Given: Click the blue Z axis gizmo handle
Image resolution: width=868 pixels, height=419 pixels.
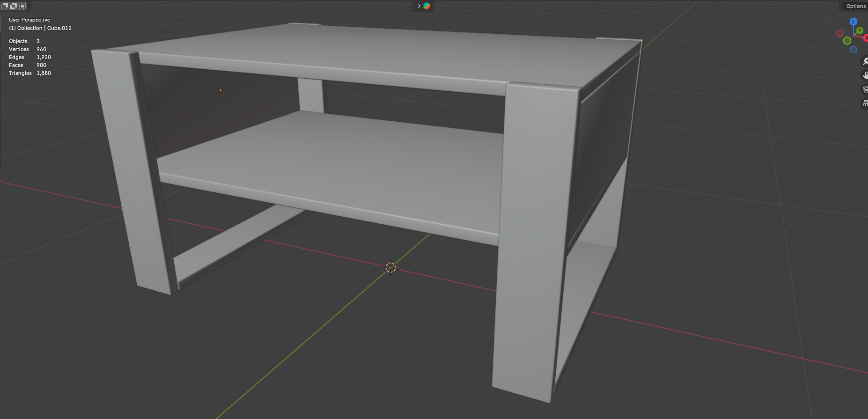Looking at the screenshot, I should pos(853,22).
